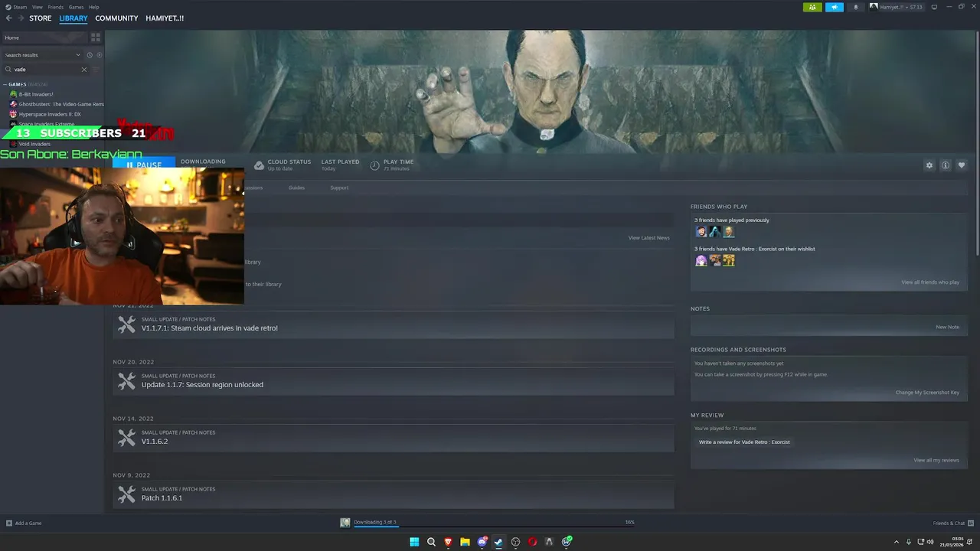
Task: Open the View menu
Action: 37,7
